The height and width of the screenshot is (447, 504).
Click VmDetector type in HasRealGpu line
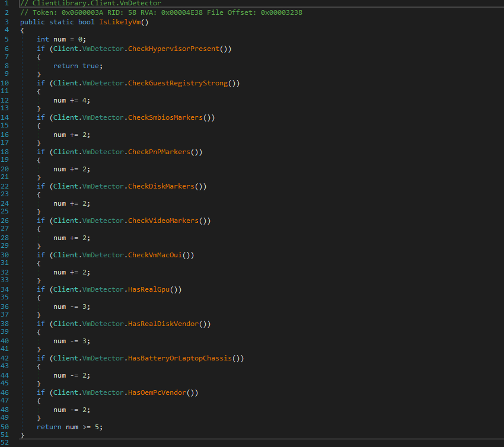103,289
